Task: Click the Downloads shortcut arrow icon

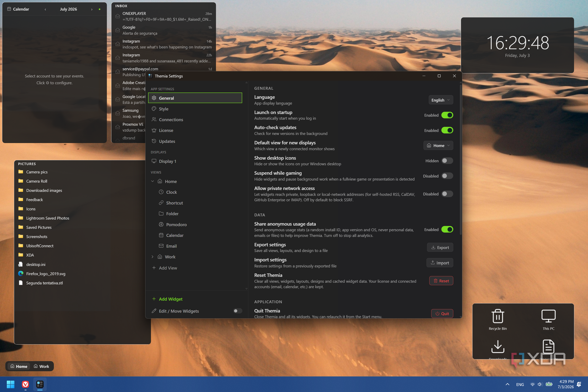Action: [x=497, y=346]
